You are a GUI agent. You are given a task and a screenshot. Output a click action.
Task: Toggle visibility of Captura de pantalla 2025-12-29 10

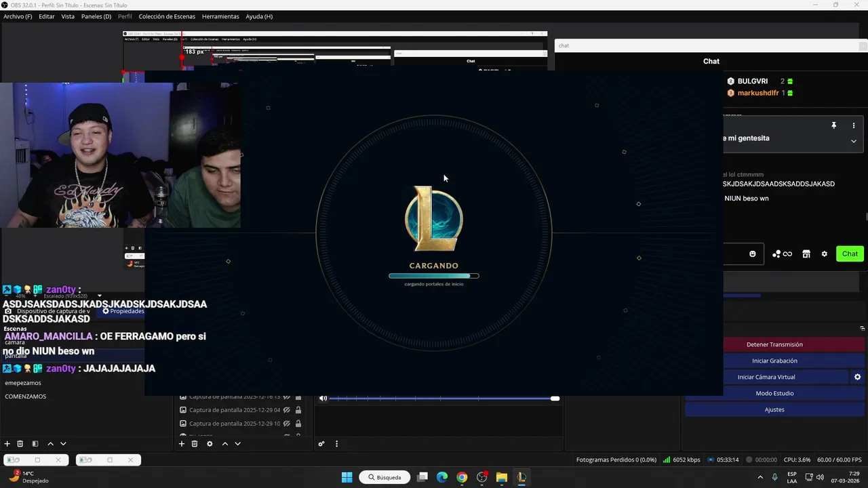coord(287,424)
